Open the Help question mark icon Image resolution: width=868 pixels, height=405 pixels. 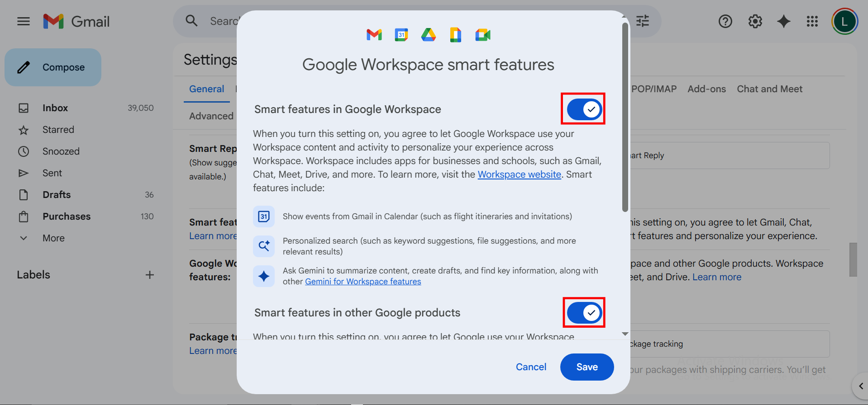[725, 21]
